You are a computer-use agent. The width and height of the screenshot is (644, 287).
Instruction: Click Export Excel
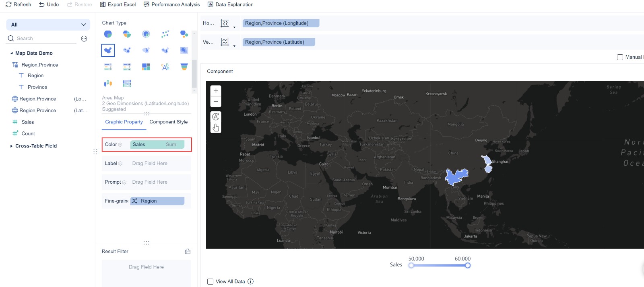click(118, 4)
